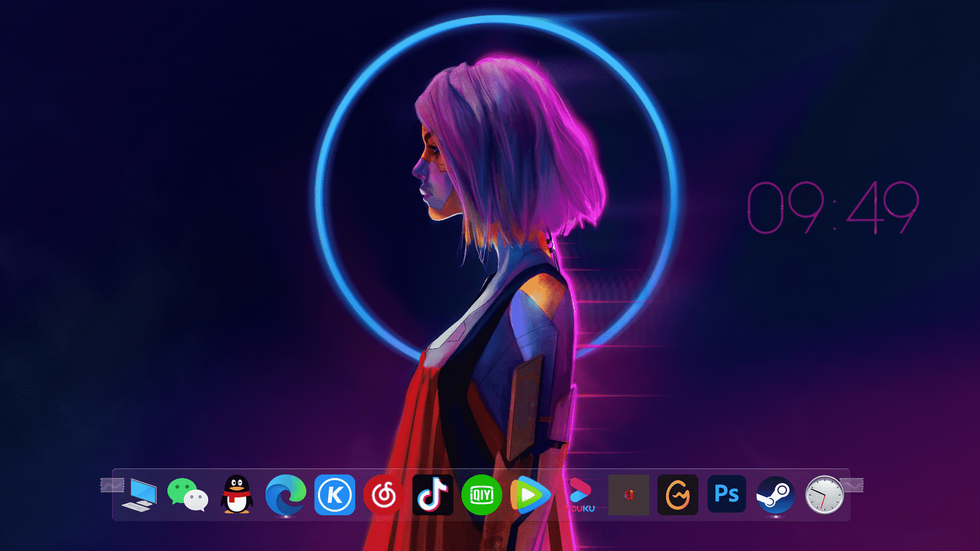Launch Steam from the dock

pyautogui.click(x=776, y=495)
